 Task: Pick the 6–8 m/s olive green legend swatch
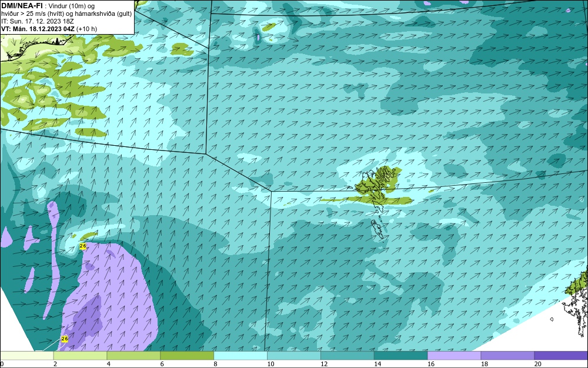(x=187, y=356)
